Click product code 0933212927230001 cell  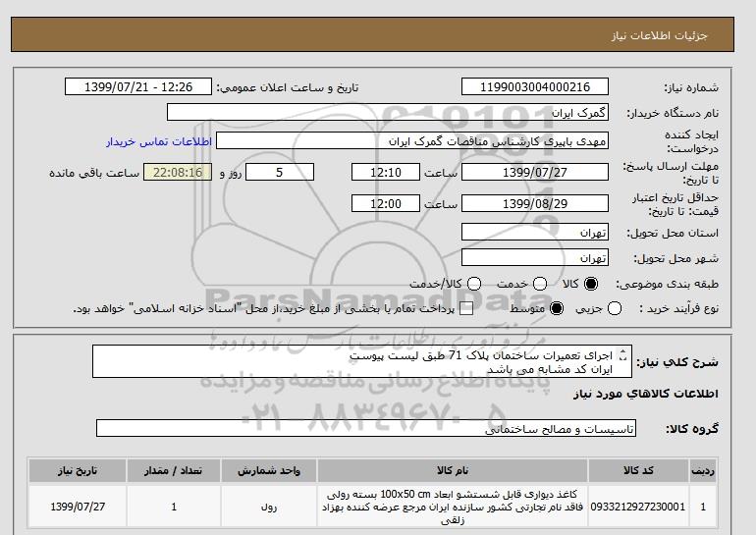coord(638,507)
